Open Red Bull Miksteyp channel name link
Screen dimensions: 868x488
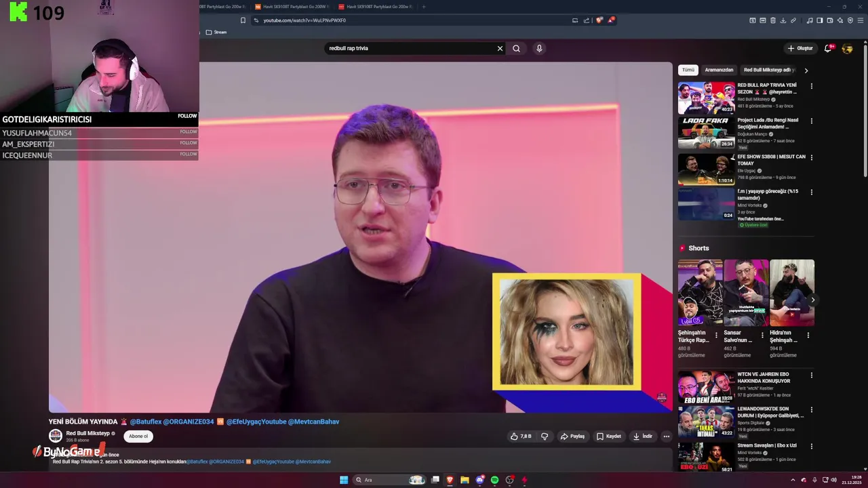pyautogui.click(x=87, y=433)
